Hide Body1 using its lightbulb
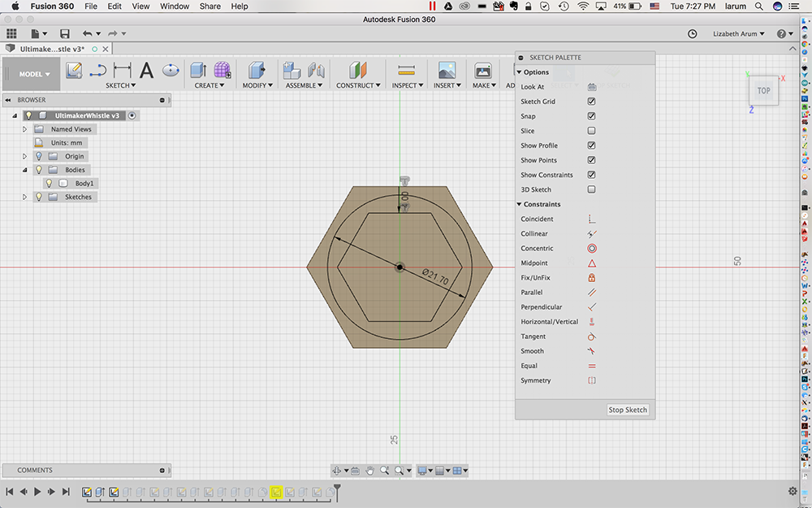Image resolution: width=812 pixels, height=508 pixels. click(x=50, y=184)
